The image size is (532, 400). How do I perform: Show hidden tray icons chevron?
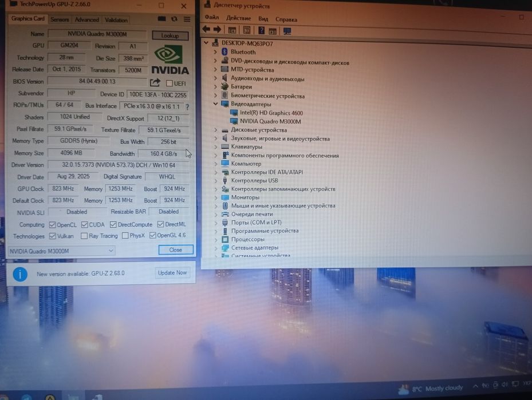coord(475,386)
